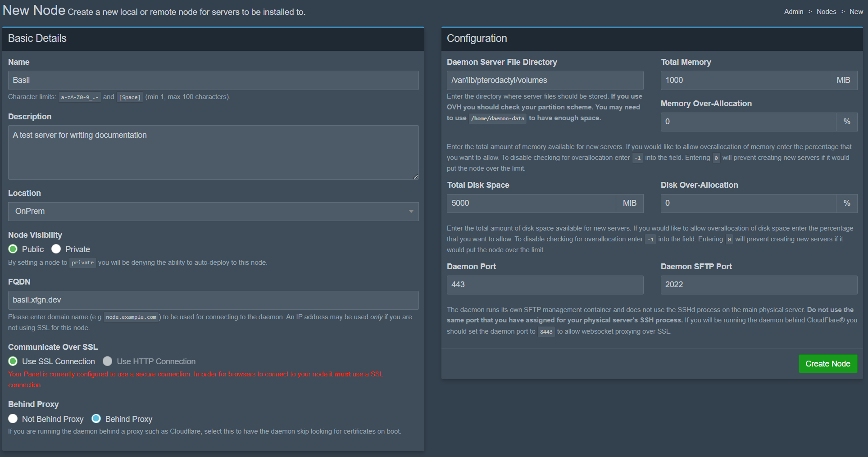The width and height of the screenshot is (868, 457).
Task: Click the FQDN input field
Action: click(x=213, y=300)
